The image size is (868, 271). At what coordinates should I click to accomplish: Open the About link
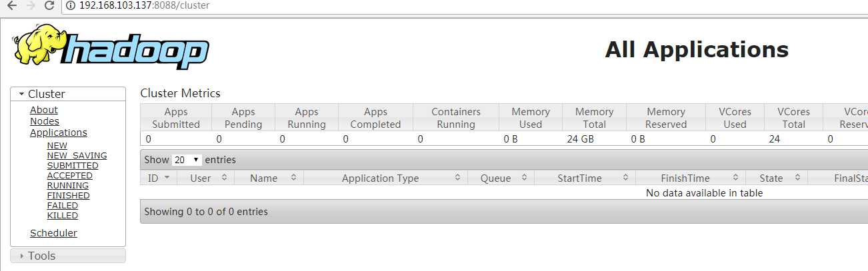coord(44,110)
